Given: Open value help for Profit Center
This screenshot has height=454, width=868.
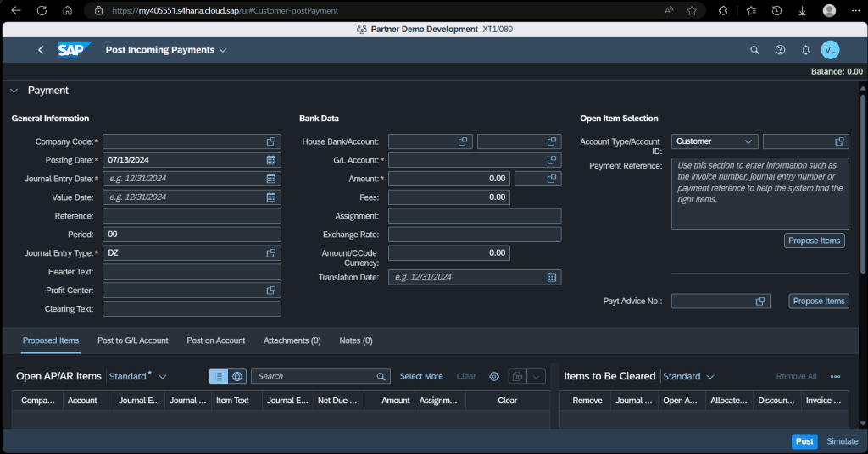Looking at the screenshot, I should pyautogui.click(x=271, y=291).
